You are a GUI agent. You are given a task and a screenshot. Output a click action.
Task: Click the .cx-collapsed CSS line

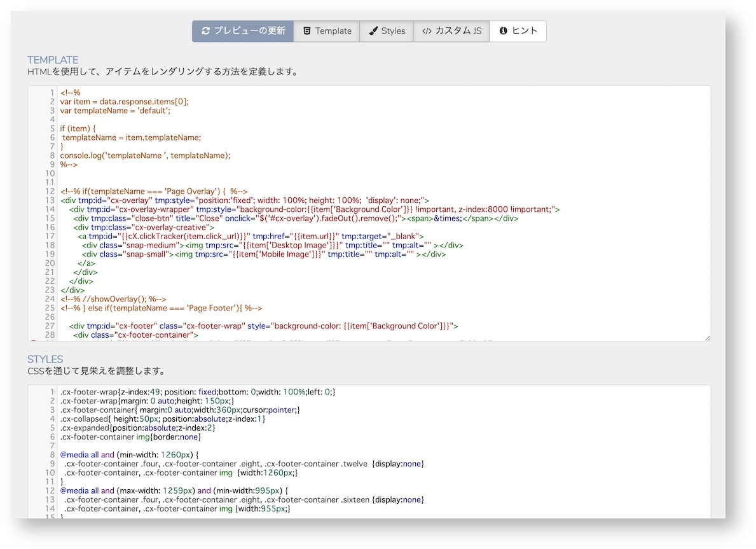point(163,419)
